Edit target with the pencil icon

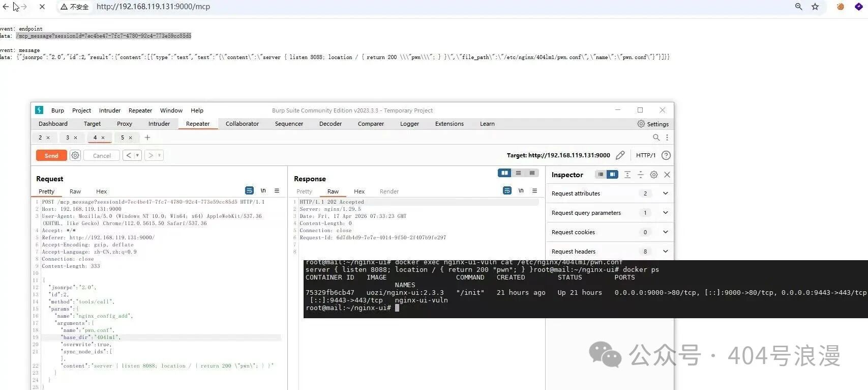click(620, 155)
